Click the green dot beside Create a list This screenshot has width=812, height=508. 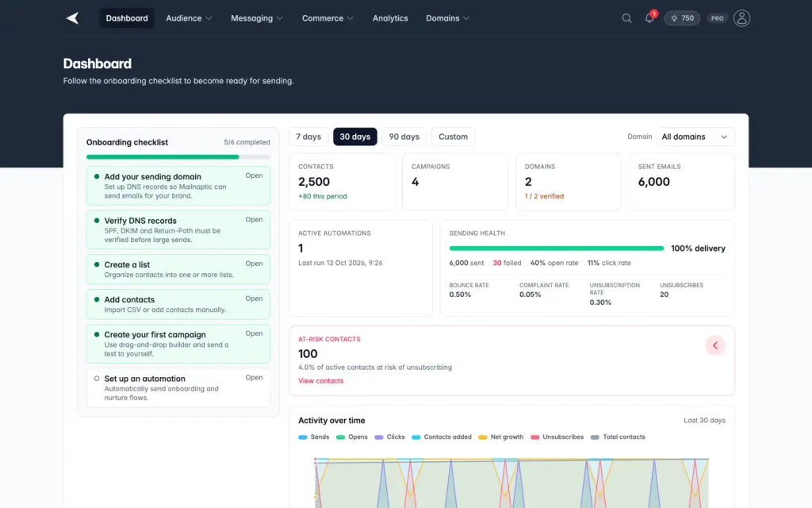tap(96, 264)
